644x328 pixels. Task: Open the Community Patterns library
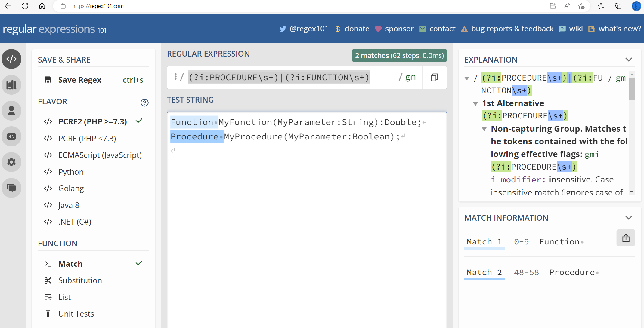11,84
